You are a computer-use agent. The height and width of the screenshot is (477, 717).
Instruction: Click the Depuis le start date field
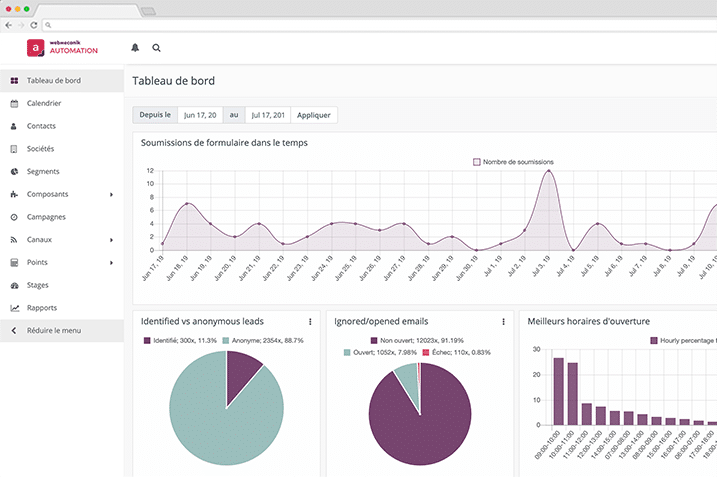[x=199, y=115]
